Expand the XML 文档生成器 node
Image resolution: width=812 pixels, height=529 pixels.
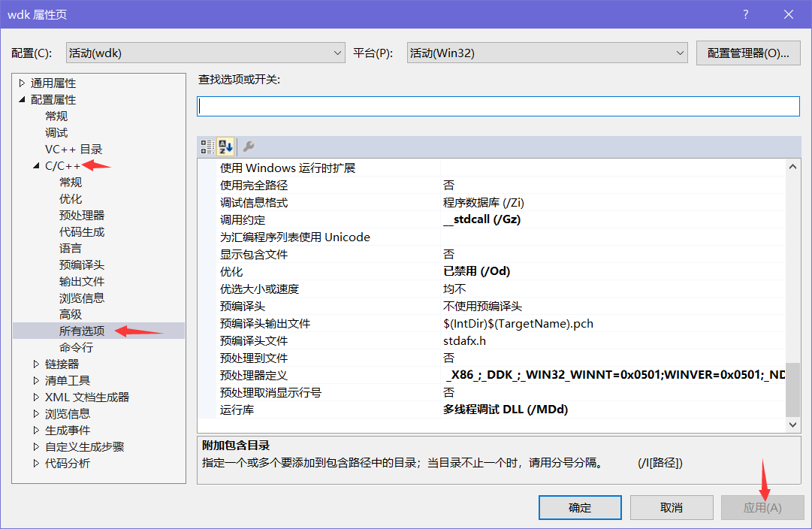pyautogui.click(x=36, y=398)
